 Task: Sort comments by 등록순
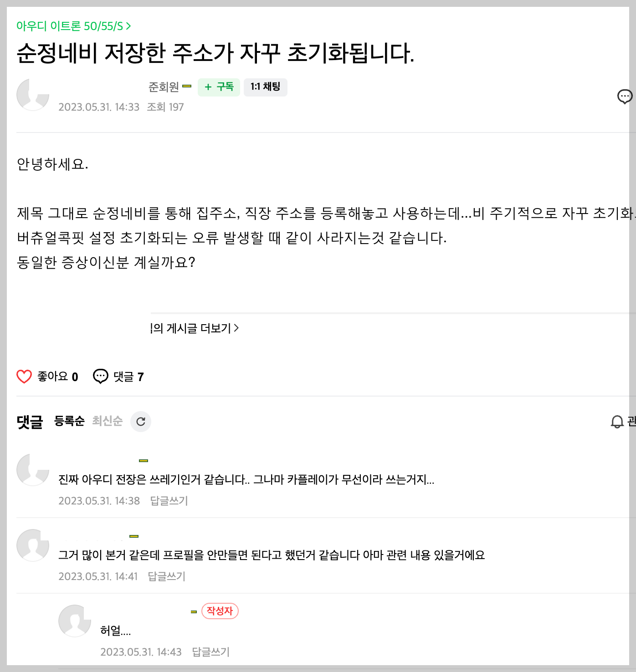(69, 421)
